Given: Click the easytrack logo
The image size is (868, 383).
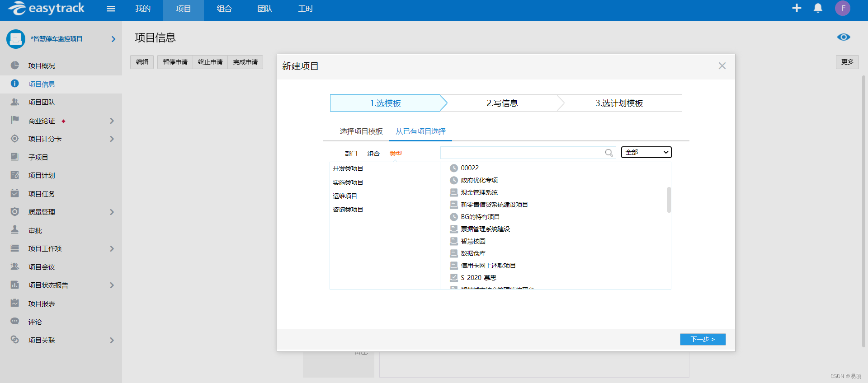Looking at the screenshot, I should pyautogui.click(x=46, y=8).
